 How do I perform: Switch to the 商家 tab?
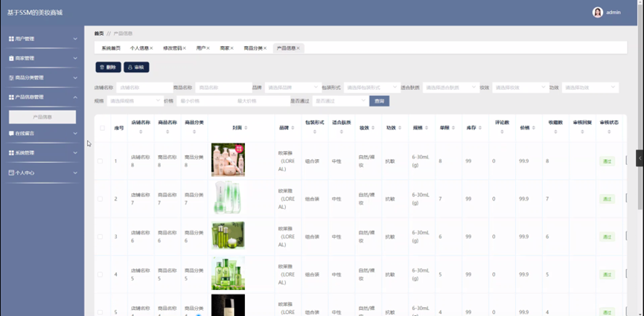pyautogui.click(x=225, y=48)
